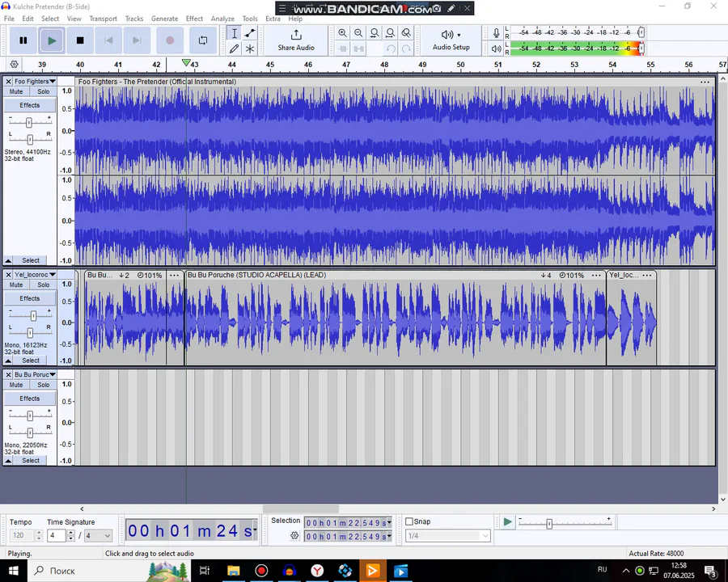The height and width of the screenshot is (582, 728).
Task: Skip to the project end
Action: point(137,40)
